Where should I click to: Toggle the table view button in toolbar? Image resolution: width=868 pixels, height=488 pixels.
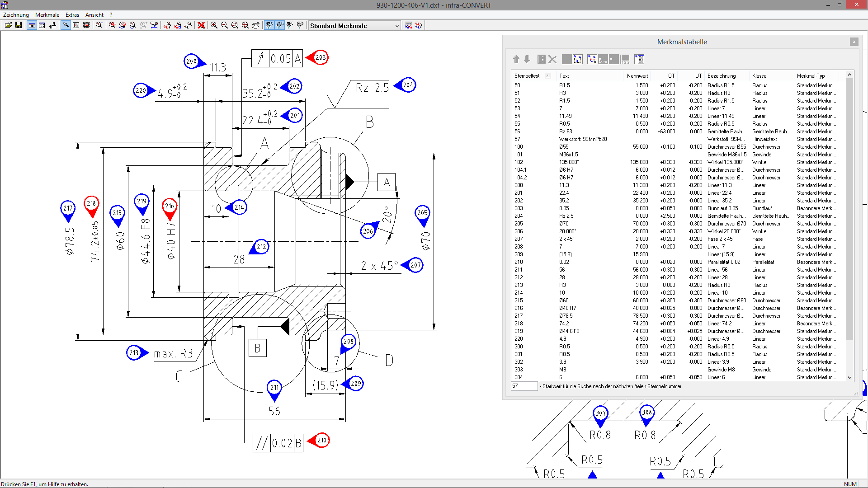click(x=32, y=25)
